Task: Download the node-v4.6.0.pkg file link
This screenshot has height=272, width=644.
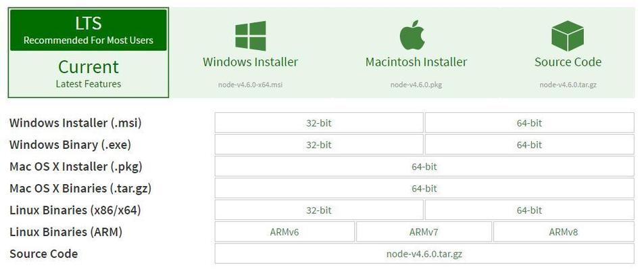Action: 416,85
